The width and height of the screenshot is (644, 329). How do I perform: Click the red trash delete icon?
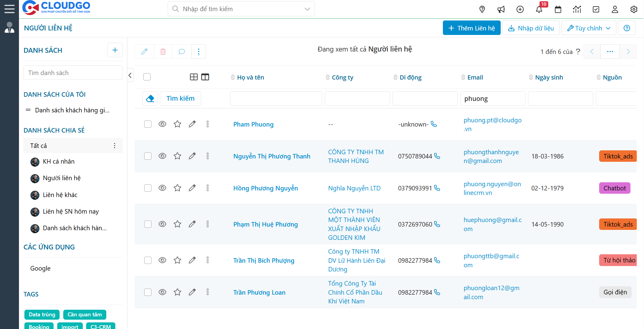tap(163, 52)
